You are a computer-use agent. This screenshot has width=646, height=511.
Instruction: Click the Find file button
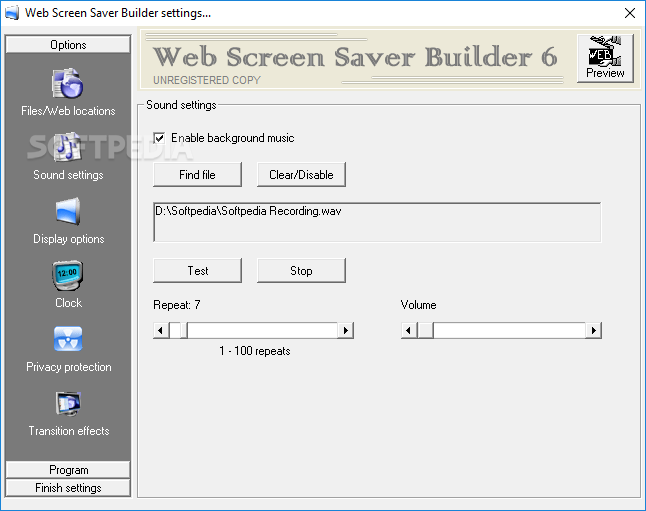[197, 175]
